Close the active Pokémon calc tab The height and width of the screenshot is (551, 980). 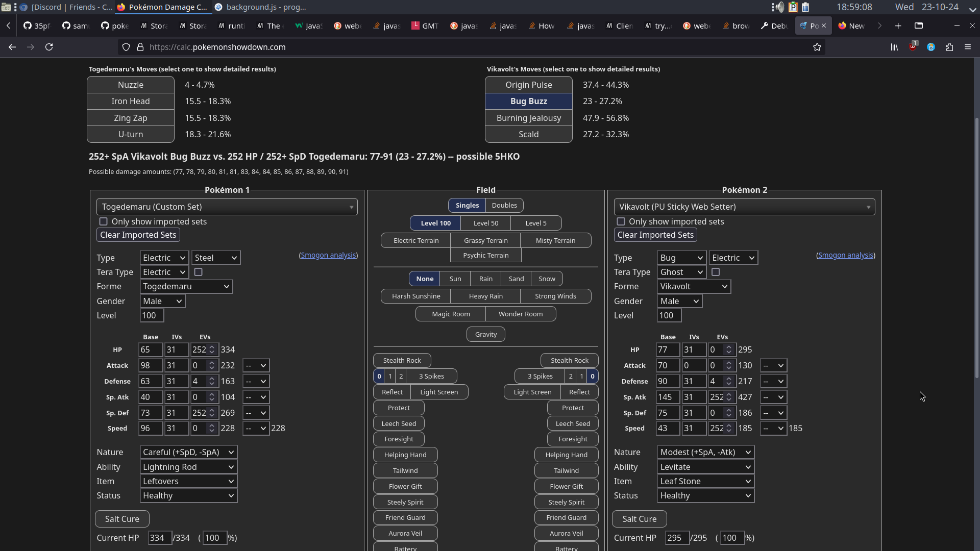(824, 26)
